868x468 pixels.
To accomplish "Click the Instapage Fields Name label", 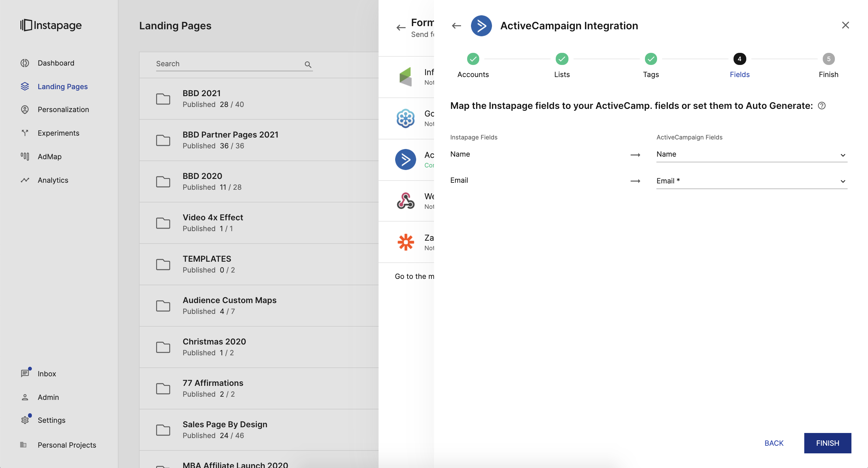I will coord(460,154).
